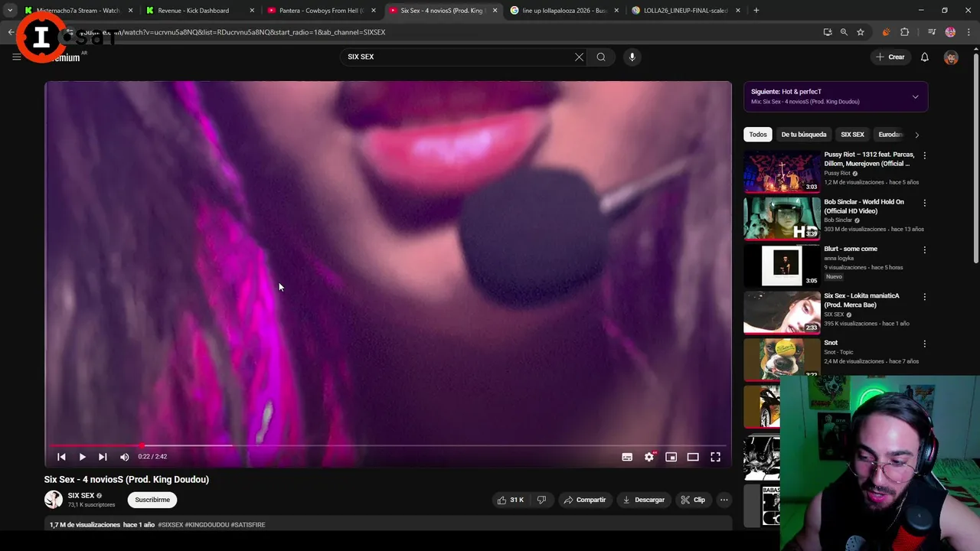Viewport: 980px width, 551px height.
Task: Select the SIX SEX filter chip
Action: coord(852,135)
